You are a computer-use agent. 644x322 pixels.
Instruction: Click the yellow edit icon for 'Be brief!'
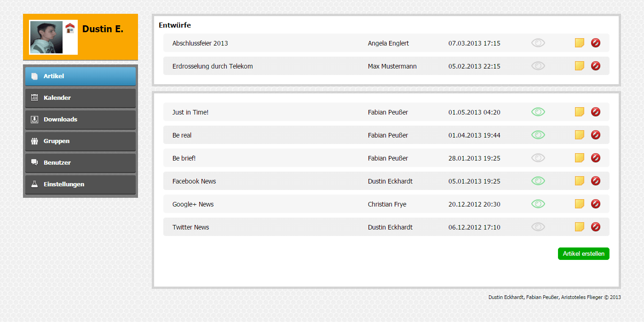tap(580, 158)
